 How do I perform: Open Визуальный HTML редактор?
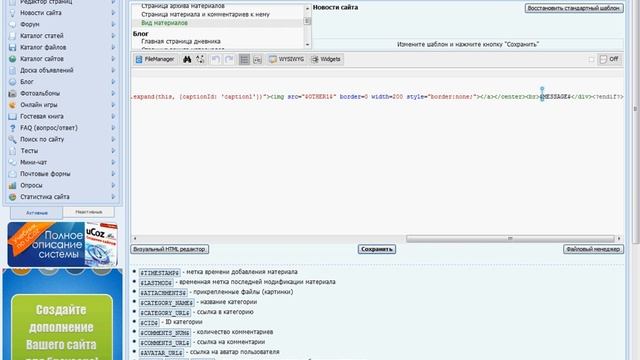pyautogui.click(x=170, y=249)
